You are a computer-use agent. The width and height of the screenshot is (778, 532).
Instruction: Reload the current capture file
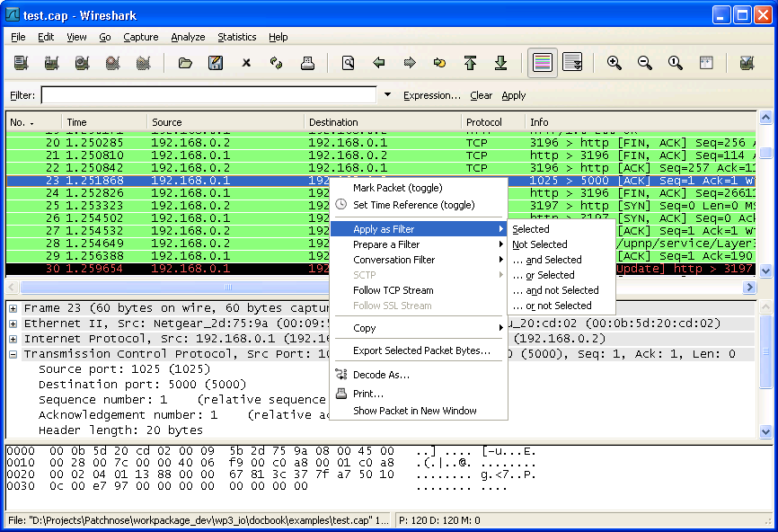click(276, 63)
